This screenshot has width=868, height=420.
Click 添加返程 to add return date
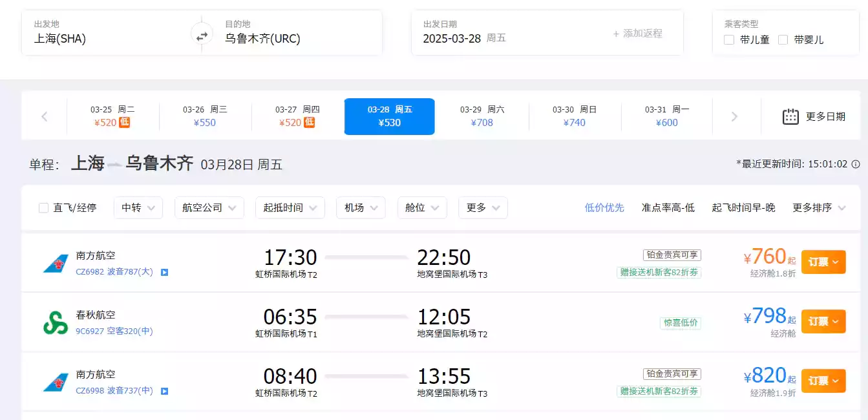(637, 34)
